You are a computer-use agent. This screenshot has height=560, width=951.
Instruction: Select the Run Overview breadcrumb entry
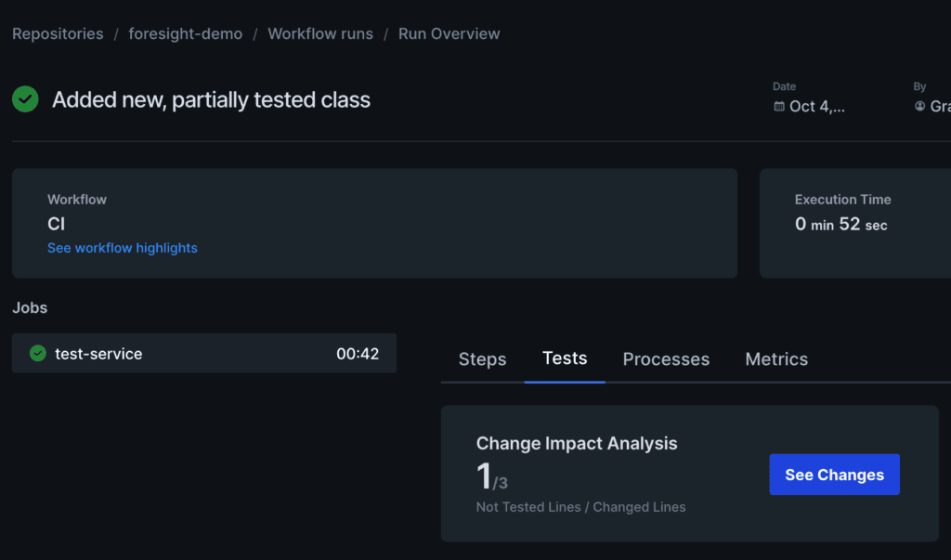coord(449,33)
